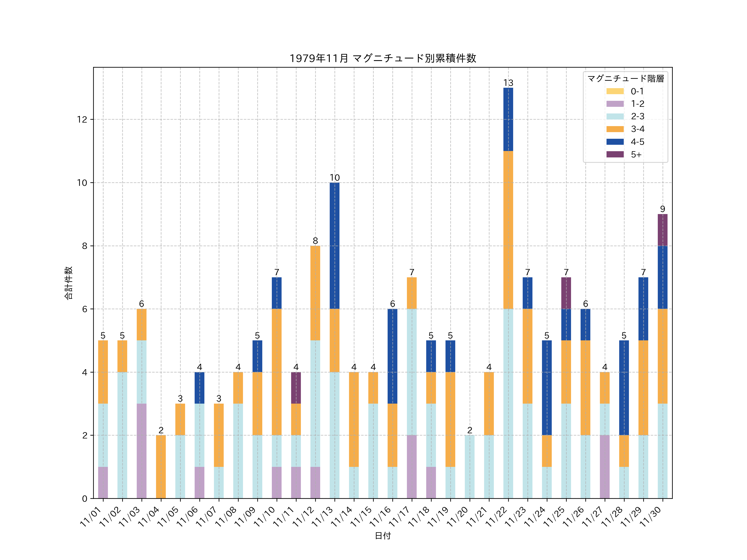Click the 1-2 purple legend swatch

pyautogui.click(x=615, y=104)
